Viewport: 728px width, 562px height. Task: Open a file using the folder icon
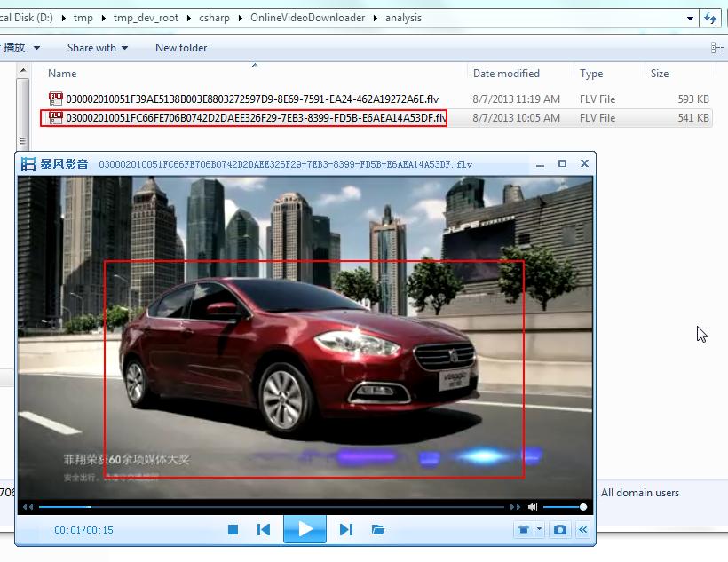378,529
